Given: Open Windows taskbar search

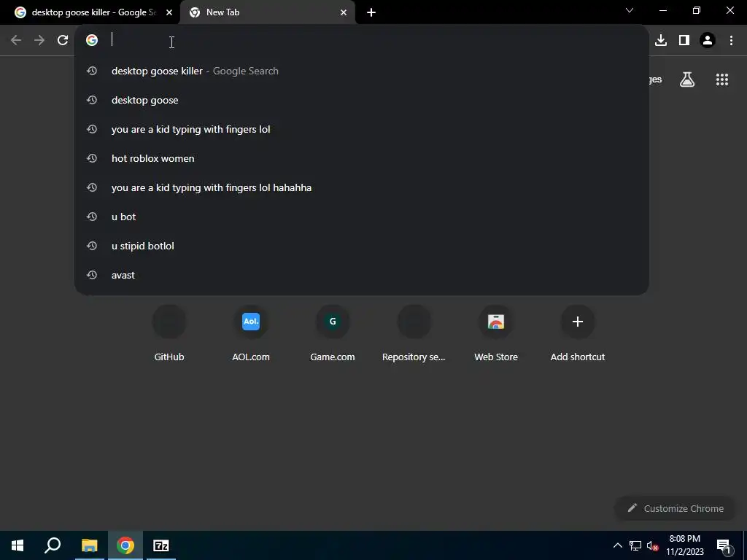Looking at the screenshot, I should point(53,545).
